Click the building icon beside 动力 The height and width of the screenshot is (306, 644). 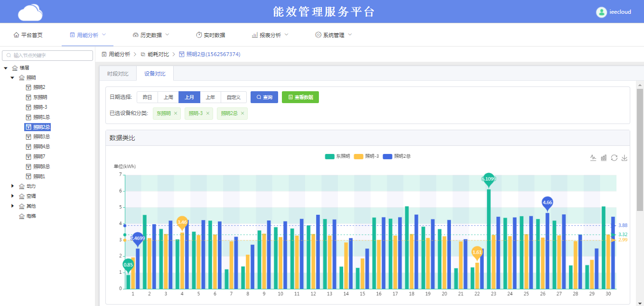21,186
